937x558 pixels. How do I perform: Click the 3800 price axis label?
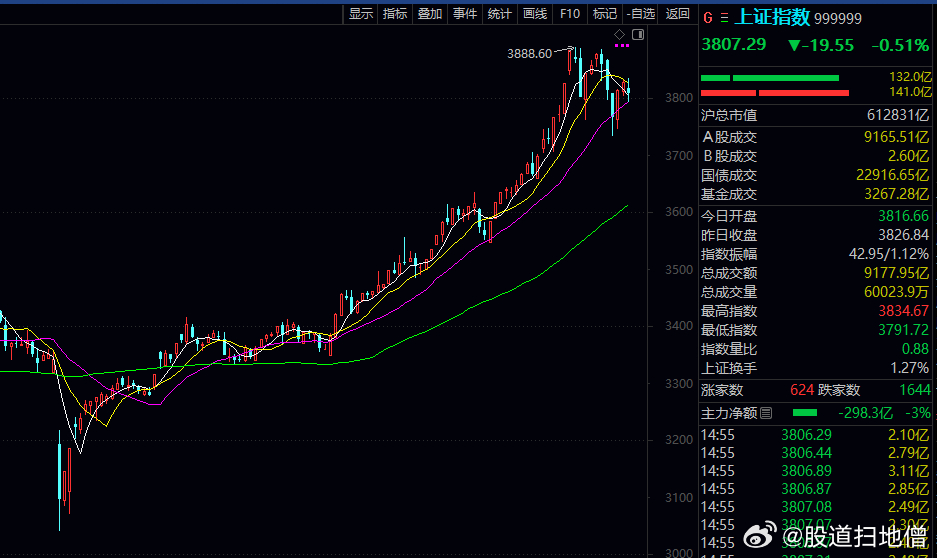[679, 97]
